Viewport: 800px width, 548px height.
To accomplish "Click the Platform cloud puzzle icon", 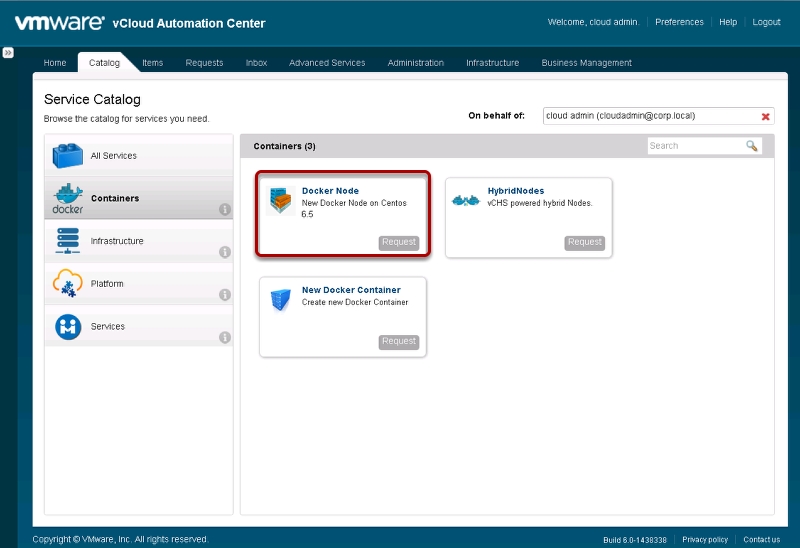I will click(67, 283).
